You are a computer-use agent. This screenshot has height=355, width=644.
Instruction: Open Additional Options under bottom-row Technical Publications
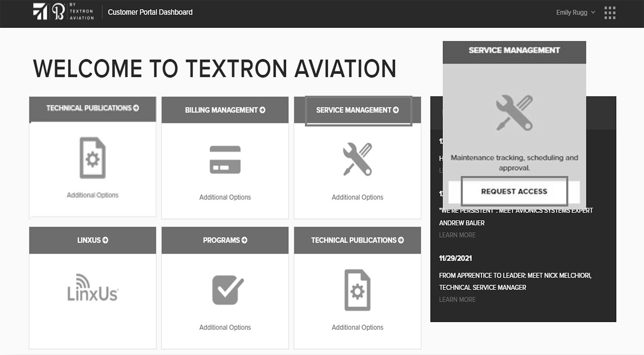click(358, 327)
